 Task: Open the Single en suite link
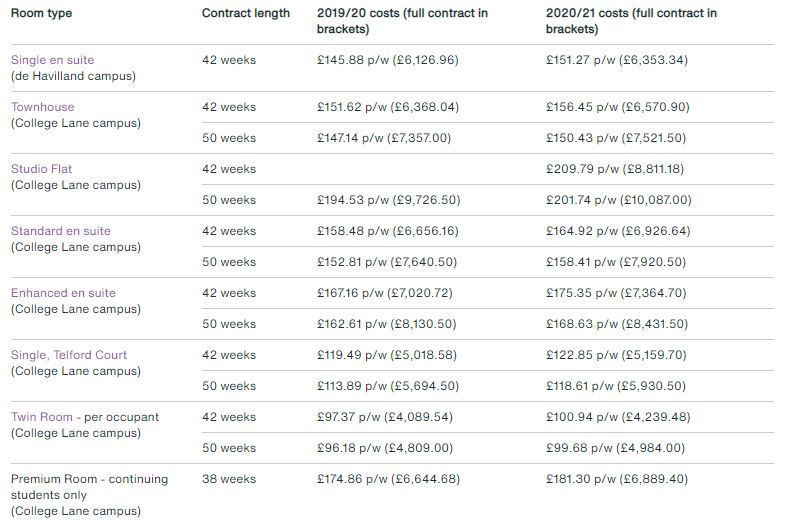pos(53,60)
